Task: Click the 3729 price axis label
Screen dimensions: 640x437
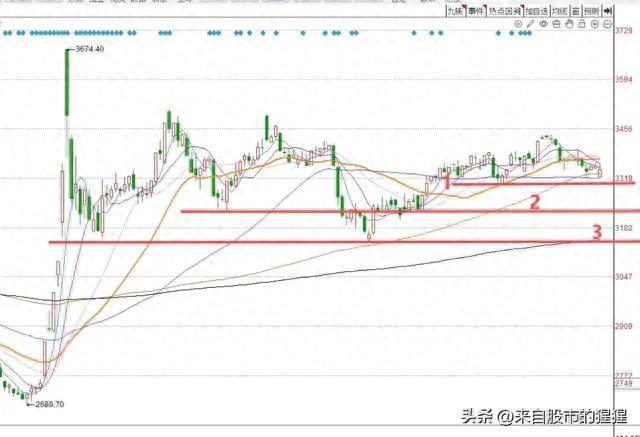Action: coord(624,30)
